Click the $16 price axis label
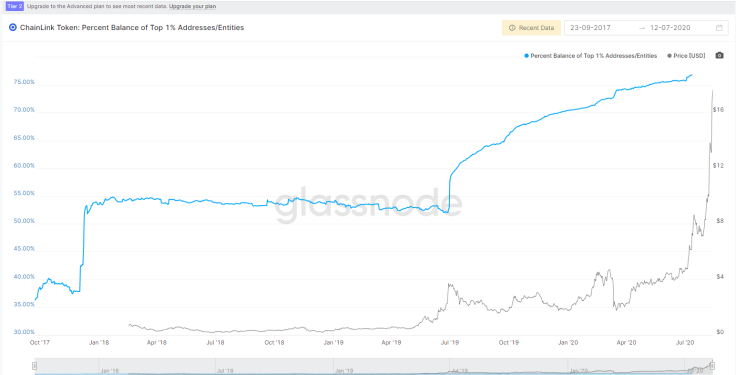The height and width of the screenshot is (375, 736). tap(718, 110)
